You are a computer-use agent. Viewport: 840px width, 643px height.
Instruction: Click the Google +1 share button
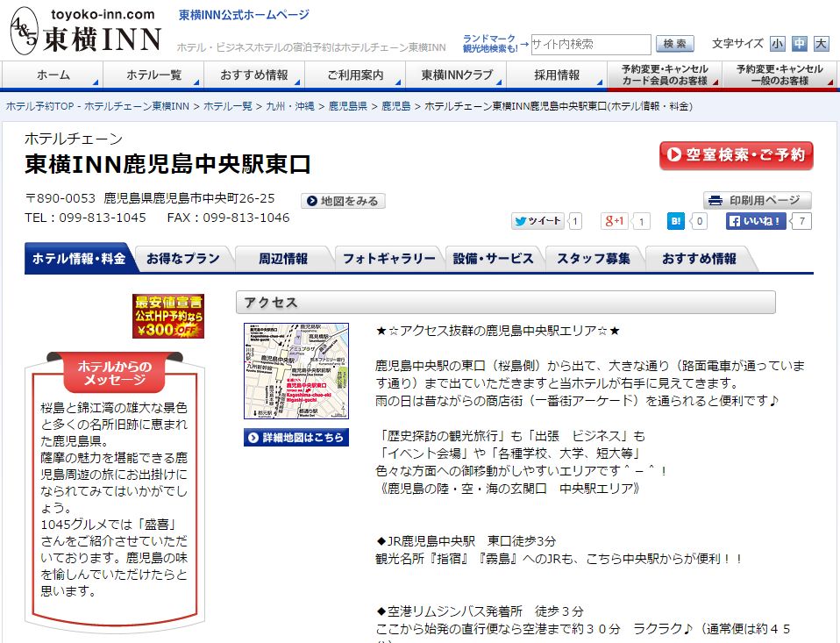614,221
